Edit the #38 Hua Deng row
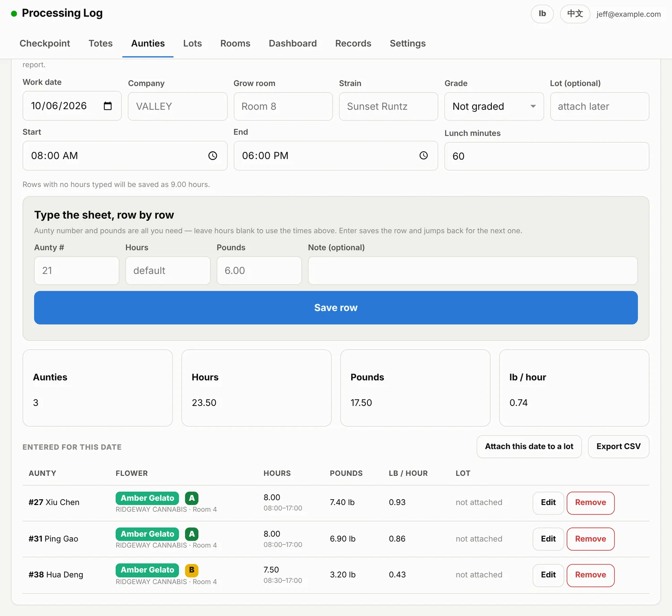Viewport: 672px width, 616px height. click(548, 575)
